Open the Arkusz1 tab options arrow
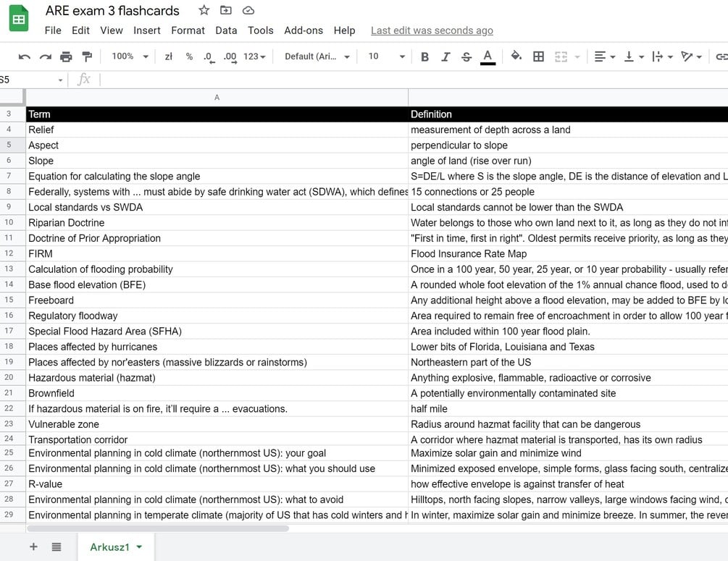 pyautogui.click(x=139, y=547)
